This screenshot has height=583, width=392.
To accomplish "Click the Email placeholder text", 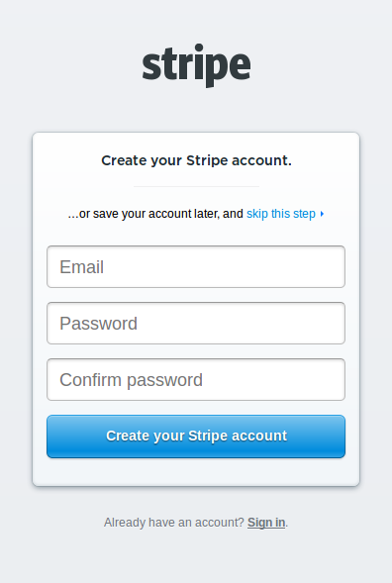I will (81, 267).
